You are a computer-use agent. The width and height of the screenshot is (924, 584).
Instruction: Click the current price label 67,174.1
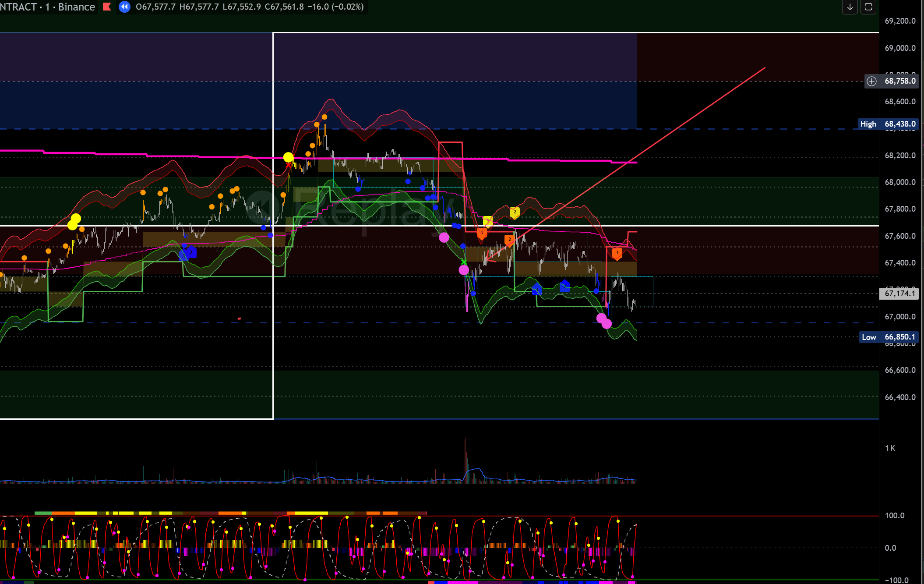(899, 293)
